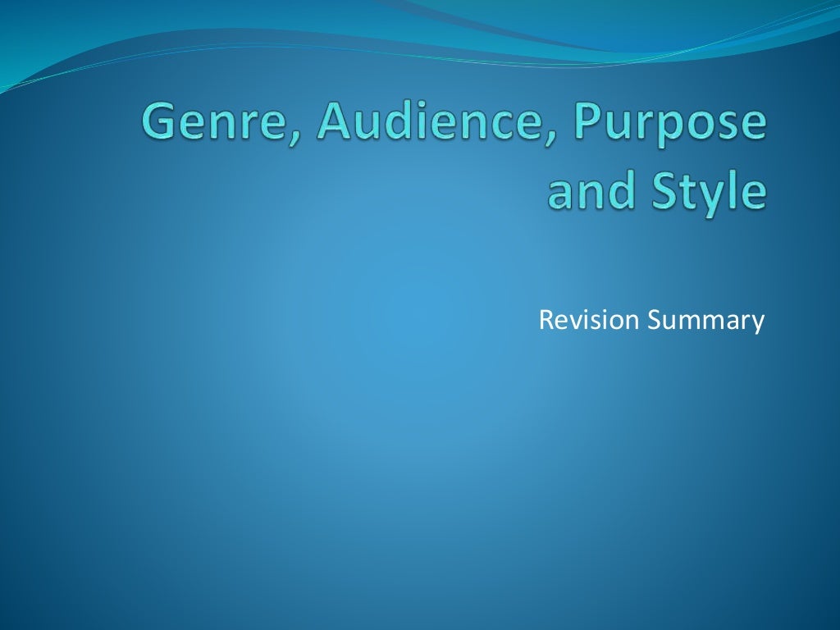Click the 'Revision Summary' subtitle text
This screenshot has height=630, width=840.
click(651, 320)
